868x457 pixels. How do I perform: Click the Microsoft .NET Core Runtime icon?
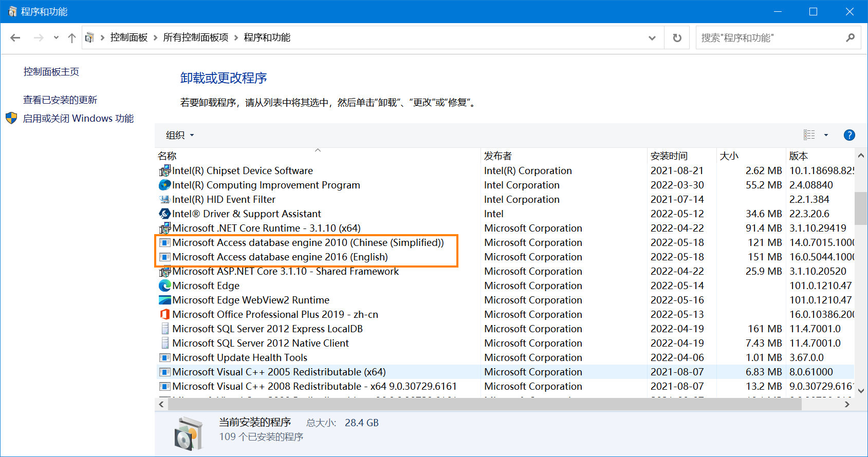tap(164, 228)
